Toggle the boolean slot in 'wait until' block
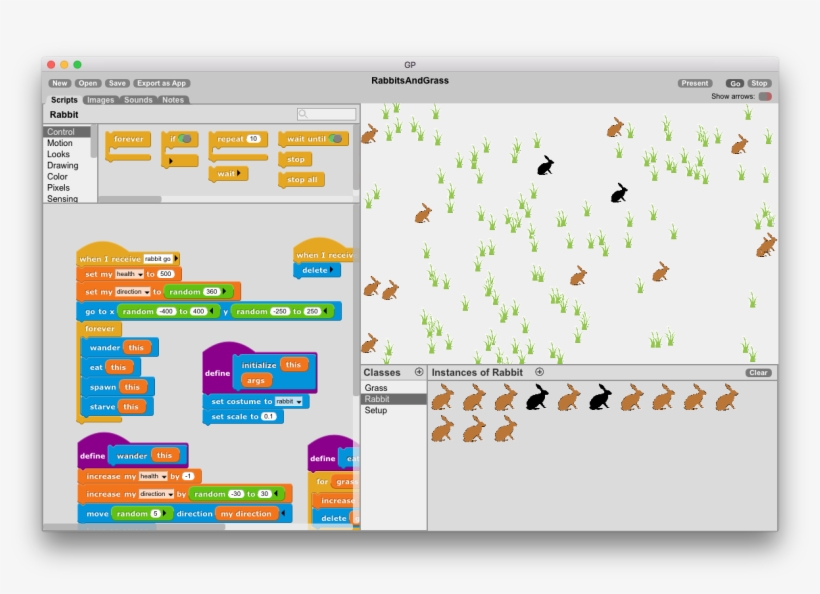This screenshot has height=594, width=820. pyautogui.click(x=336, y=139)
